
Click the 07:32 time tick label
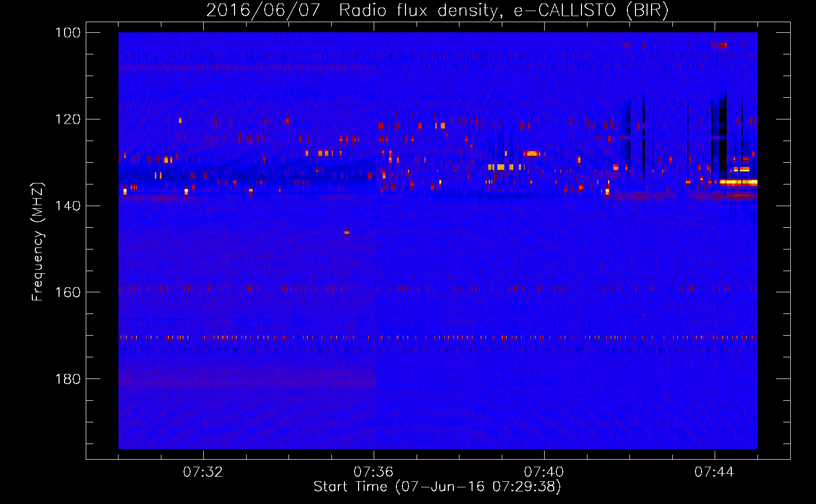(203, 472)
